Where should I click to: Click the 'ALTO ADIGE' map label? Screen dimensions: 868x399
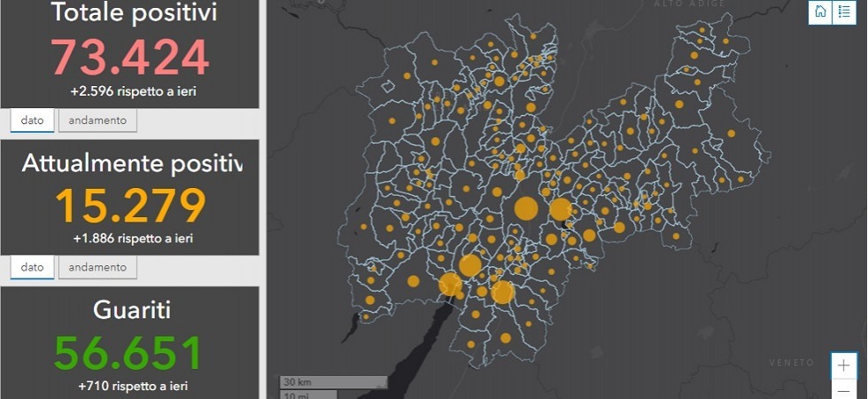[690, 4]
